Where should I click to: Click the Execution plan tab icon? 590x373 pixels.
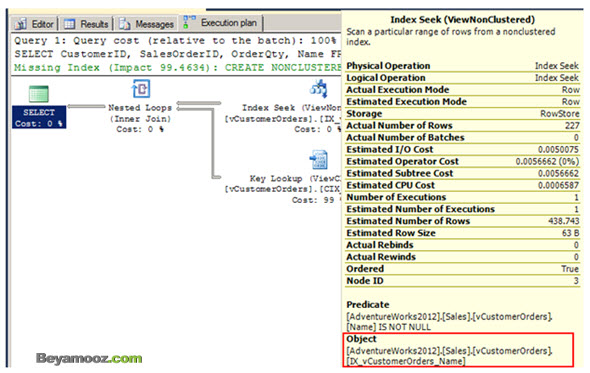pyautogui.click(x=189, y=22)
